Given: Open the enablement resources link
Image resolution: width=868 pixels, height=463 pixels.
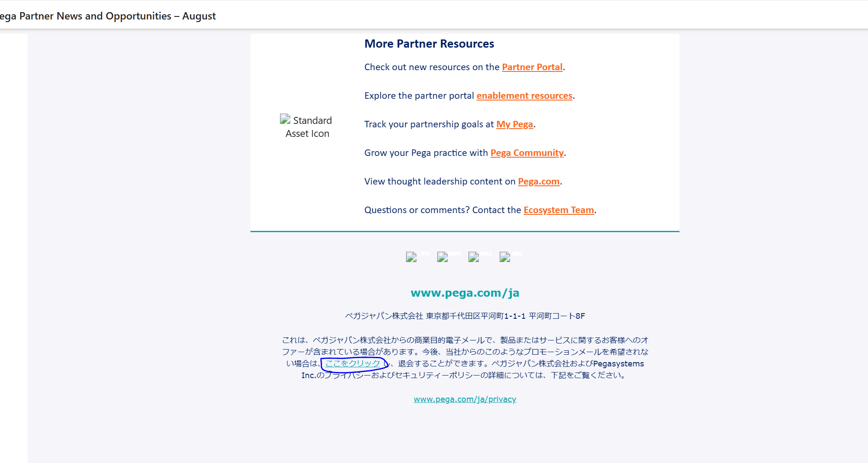Looking at the screenshot, I should (x=524, y=96).
